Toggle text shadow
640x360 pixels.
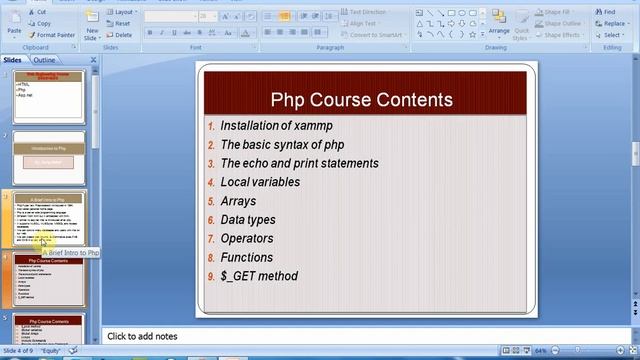[x=200, y=33]
